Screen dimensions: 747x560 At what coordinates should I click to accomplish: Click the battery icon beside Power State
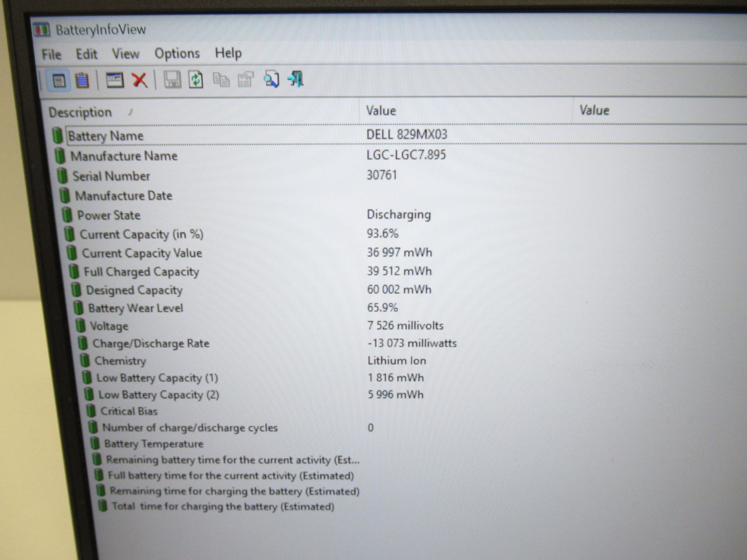click(x=67, y=215)
